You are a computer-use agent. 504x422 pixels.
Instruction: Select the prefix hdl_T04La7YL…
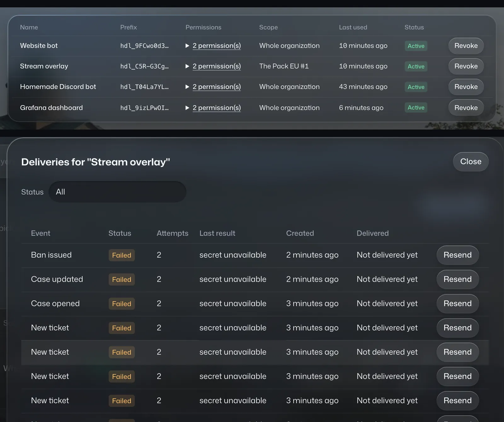(144, 87)
